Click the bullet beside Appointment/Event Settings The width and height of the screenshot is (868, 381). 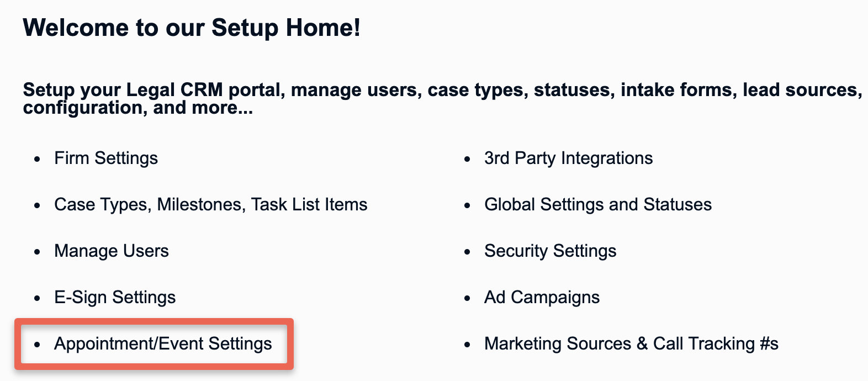point(37,345)
